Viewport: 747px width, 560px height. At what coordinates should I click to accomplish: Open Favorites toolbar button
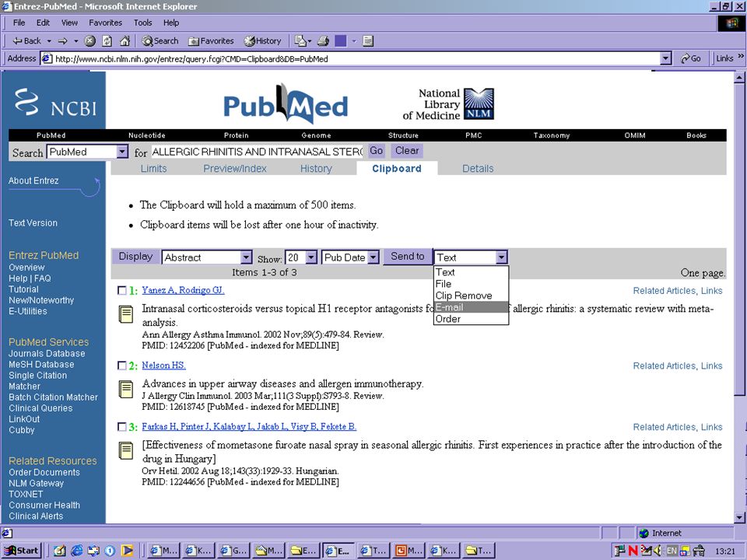coord(211,41)
